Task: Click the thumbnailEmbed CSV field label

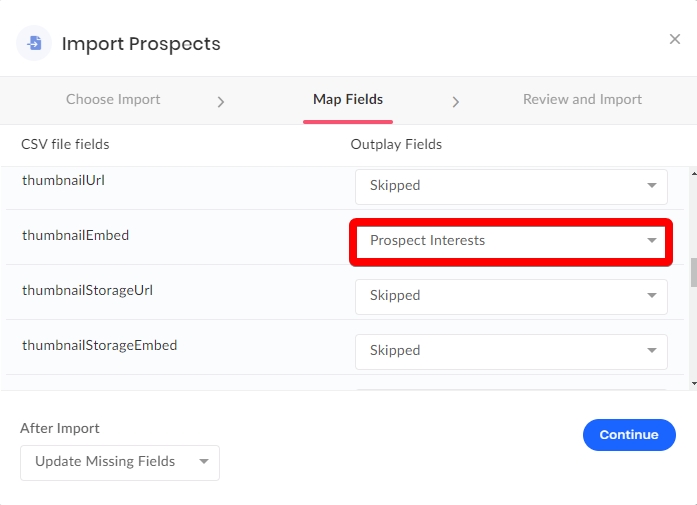Action: [x=76, y=235]
